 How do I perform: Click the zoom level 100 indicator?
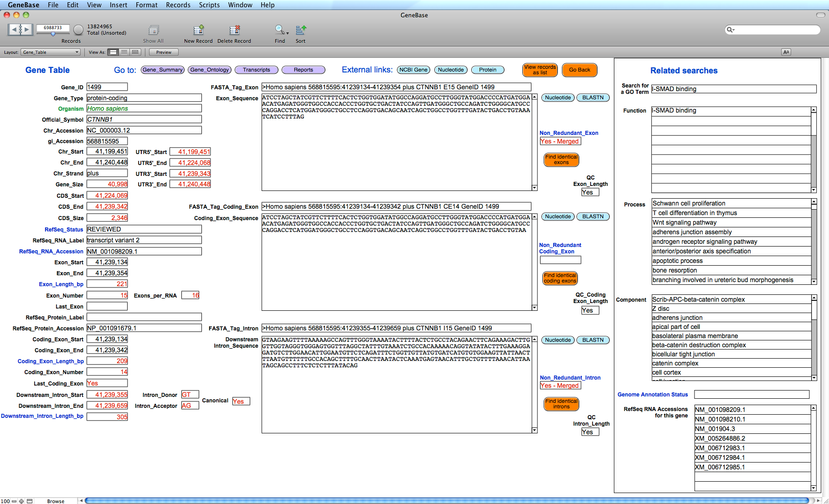pyautogui.click(x=5, y=501)
